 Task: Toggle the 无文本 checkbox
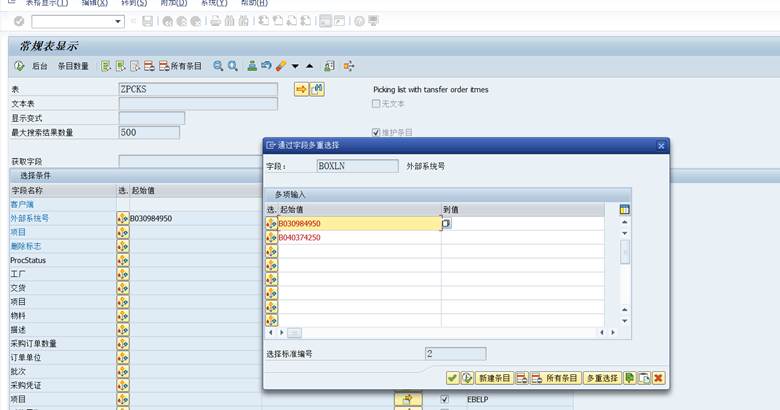(376, 103)
